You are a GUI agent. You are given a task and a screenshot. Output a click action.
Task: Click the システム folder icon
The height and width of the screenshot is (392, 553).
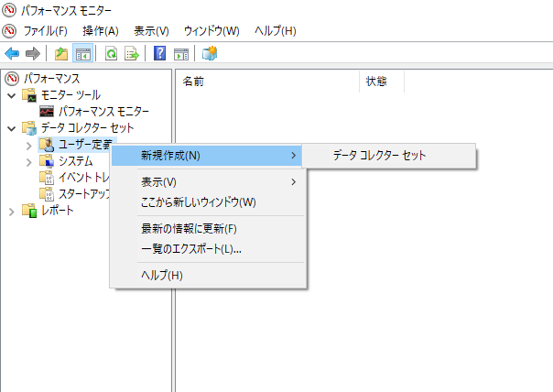click(47, 161)
